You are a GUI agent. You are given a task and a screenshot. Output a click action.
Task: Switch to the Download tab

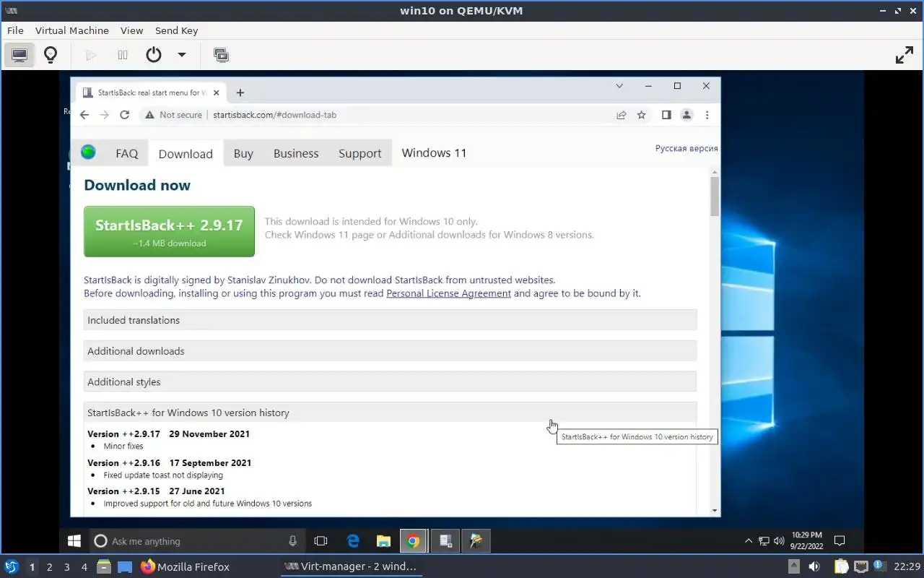point(186,154)
